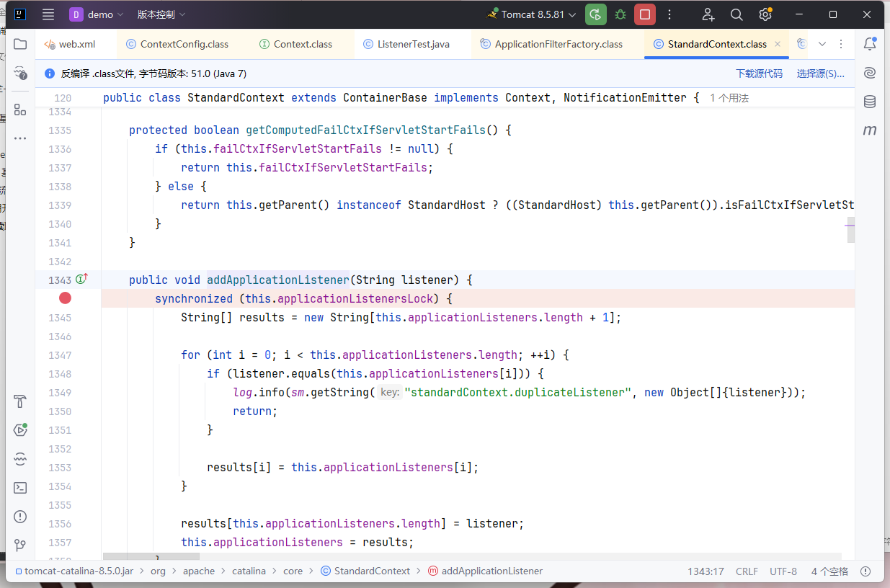Screen dimensions: 890x588
Task: Click the Debug bug icon in toolbar
Action: [620, 14]
